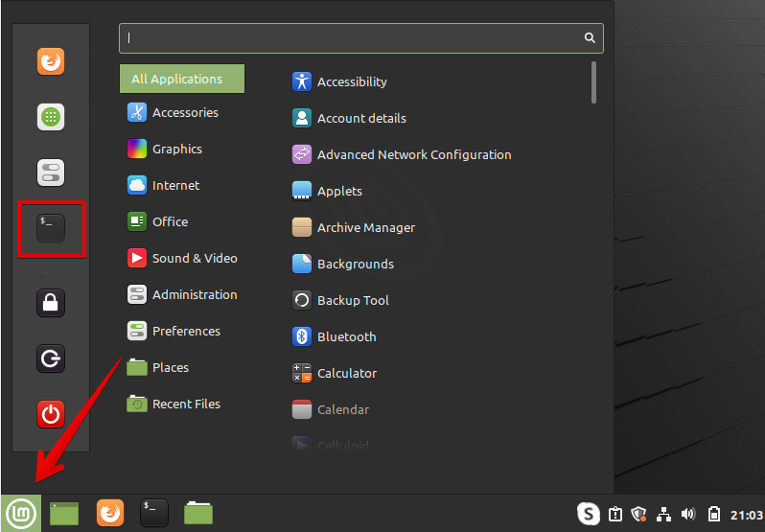Open the Graphics category
Viewport: 765px width, 532px height.
coord(176,149)
